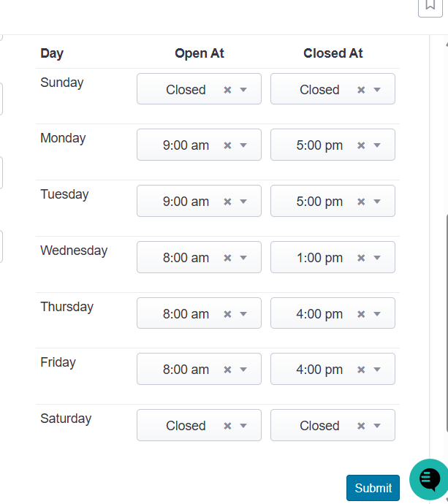The image size is (448, 504).
Task: Clear Tuesday Open At 9:00 am value
Action: point(227,202)
